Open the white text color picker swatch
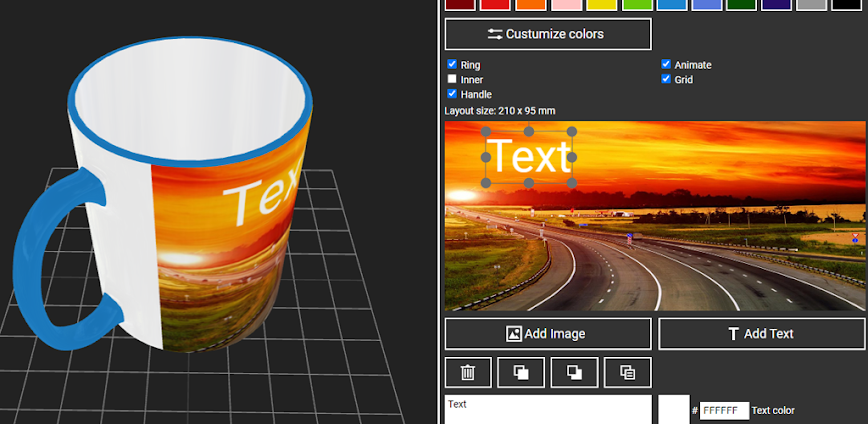Viewport: 868px width, 424px height. [x=674, y=410]
